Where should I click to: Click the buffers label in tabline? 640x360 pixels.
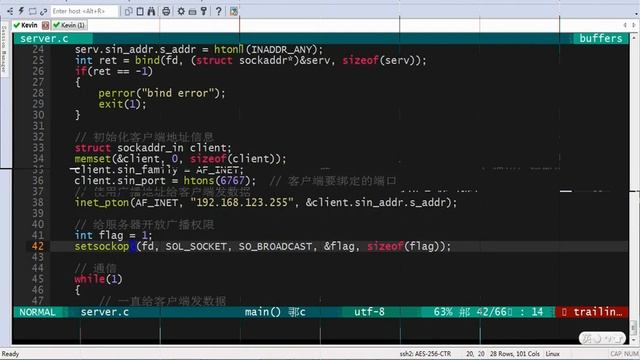[x=600, y=38]
